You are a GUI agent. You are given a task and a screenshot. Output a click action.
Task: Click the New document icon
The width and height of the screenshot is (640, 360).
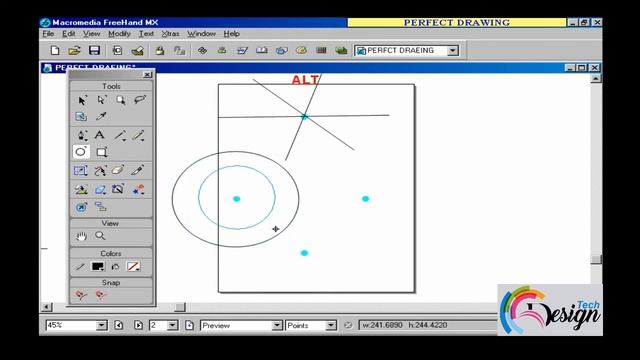coord(55,50)
